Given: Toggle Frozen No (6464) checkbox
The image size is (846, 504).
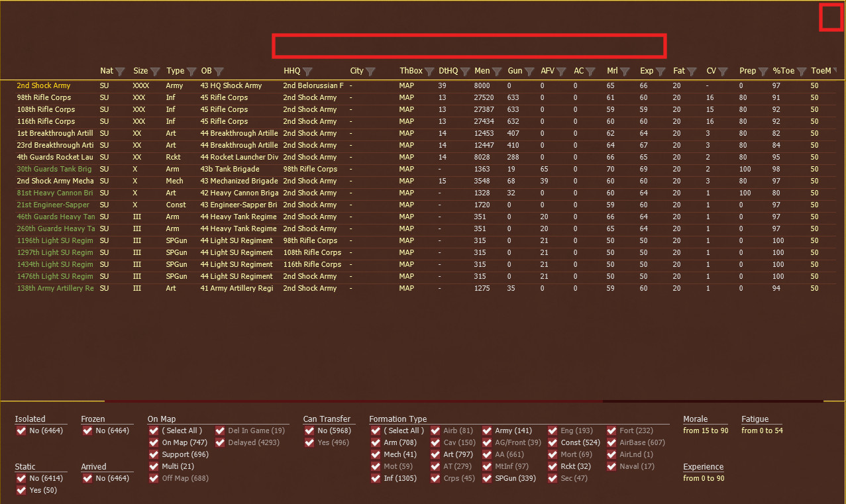Looking at the screenshot, I should [87, 430].
